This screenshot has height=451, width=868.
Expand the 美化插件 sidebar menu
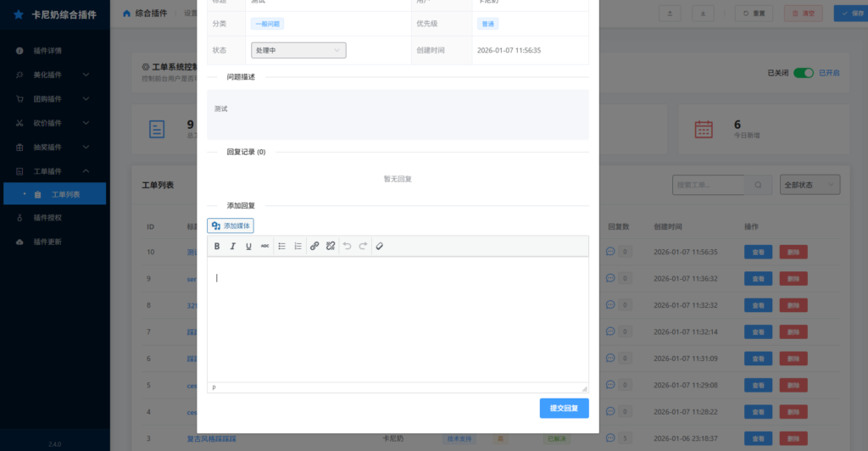(55, 75)
